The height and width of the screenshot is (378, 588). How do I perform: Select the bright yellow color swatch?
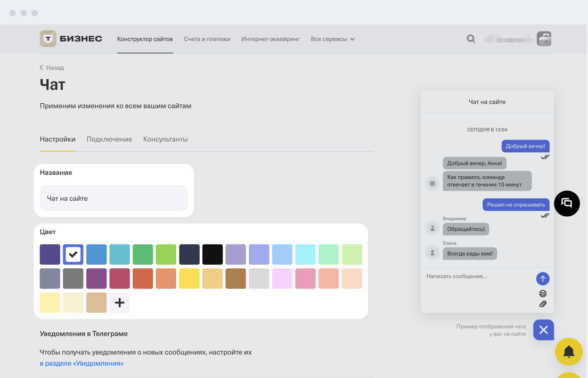(190, 278)
